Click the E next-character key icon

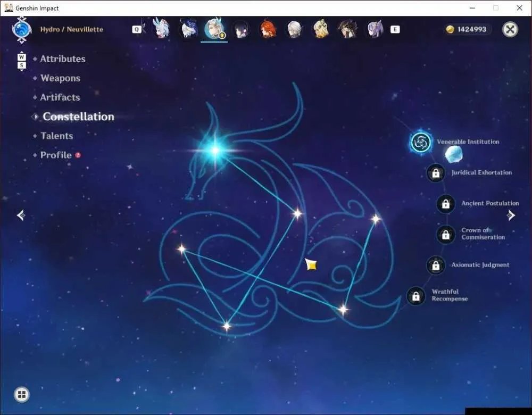point(395,29)
